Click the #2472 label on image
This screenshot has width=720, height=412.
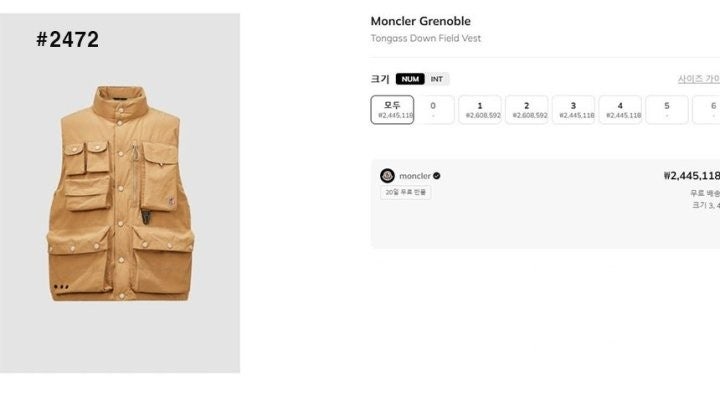tap(68, 40)
